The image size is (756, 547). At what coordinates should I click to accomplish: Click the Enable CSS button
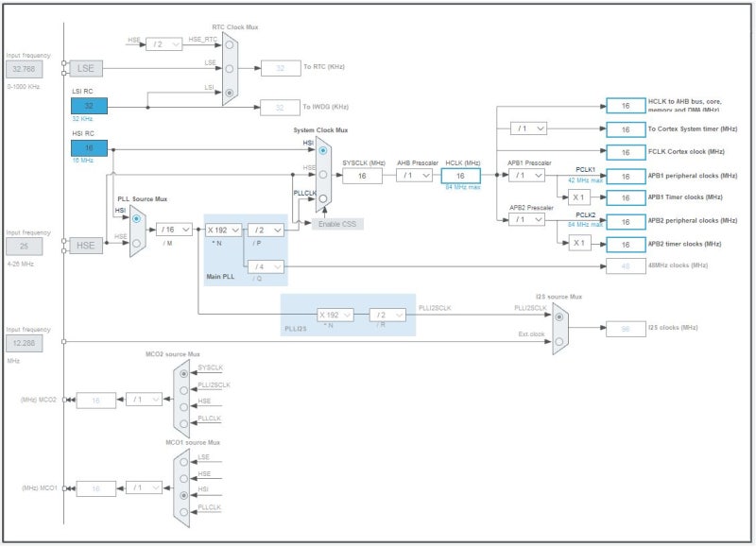[x=337, y=224]
